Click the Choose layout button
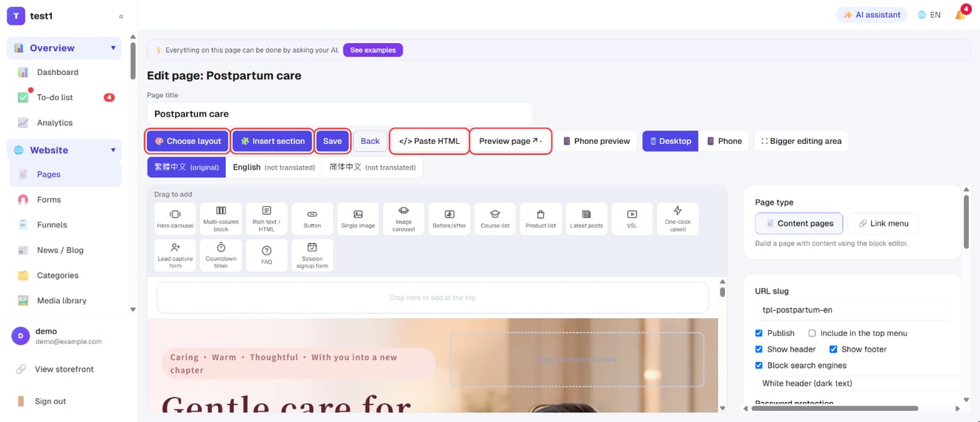This screenshot has height=422, width=980. tap(188, 141)
